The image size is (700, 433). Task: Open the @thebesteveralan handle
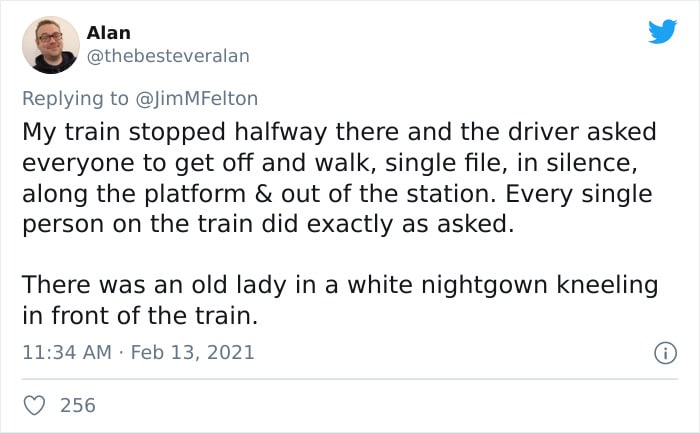tap(168, 56)
